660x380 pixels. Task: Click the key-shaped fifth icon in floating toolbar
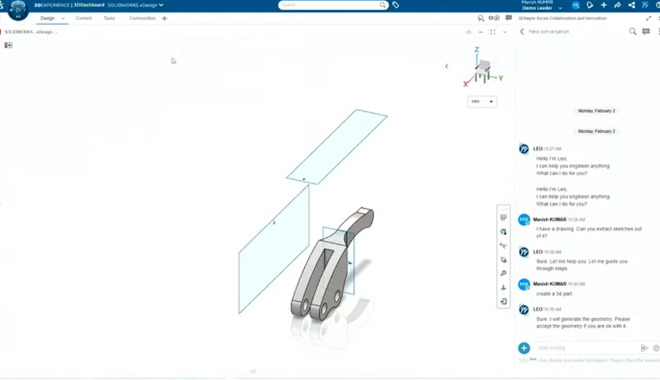pos(503,274)
